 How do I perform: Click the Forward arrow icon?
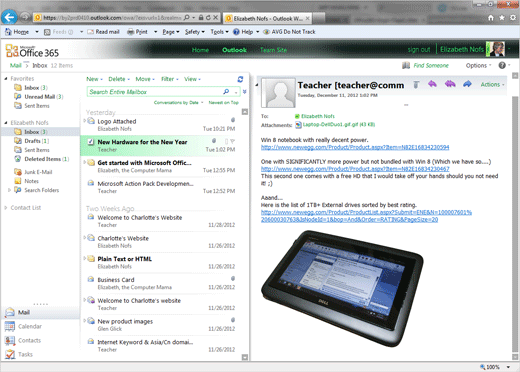[467, 84]
